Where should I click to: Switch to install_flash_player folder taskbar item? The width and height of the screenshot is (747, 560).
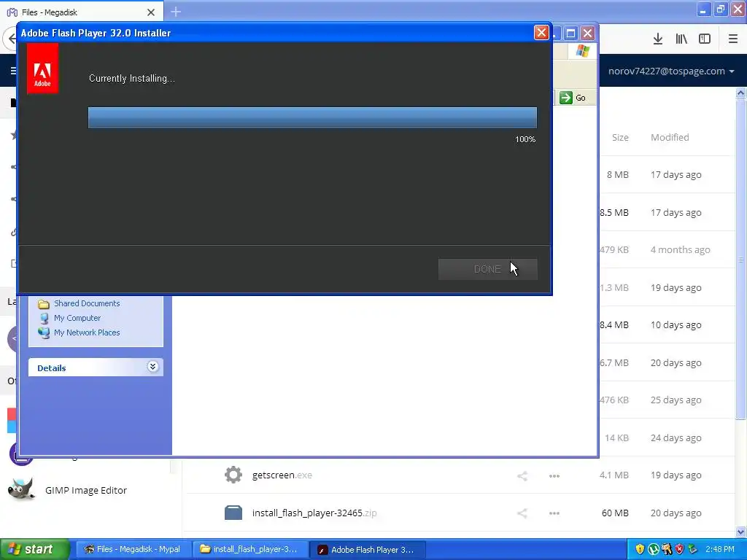(250, 549)
